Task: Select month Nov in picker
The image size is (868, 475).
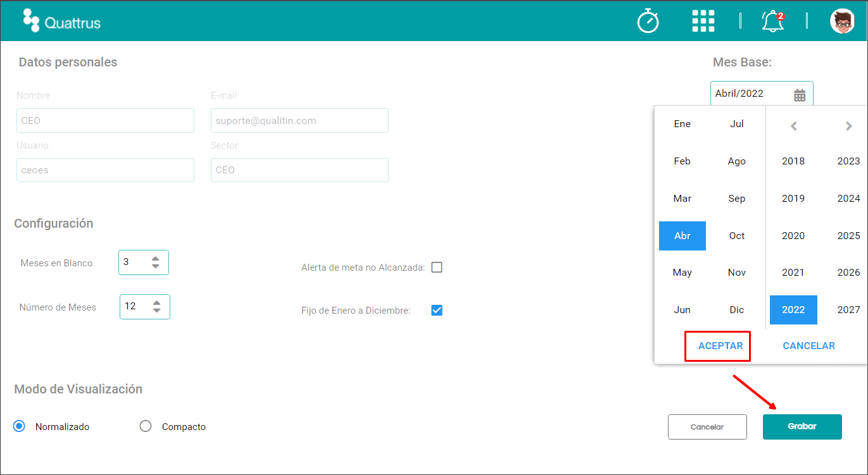Action: point(737,273)
